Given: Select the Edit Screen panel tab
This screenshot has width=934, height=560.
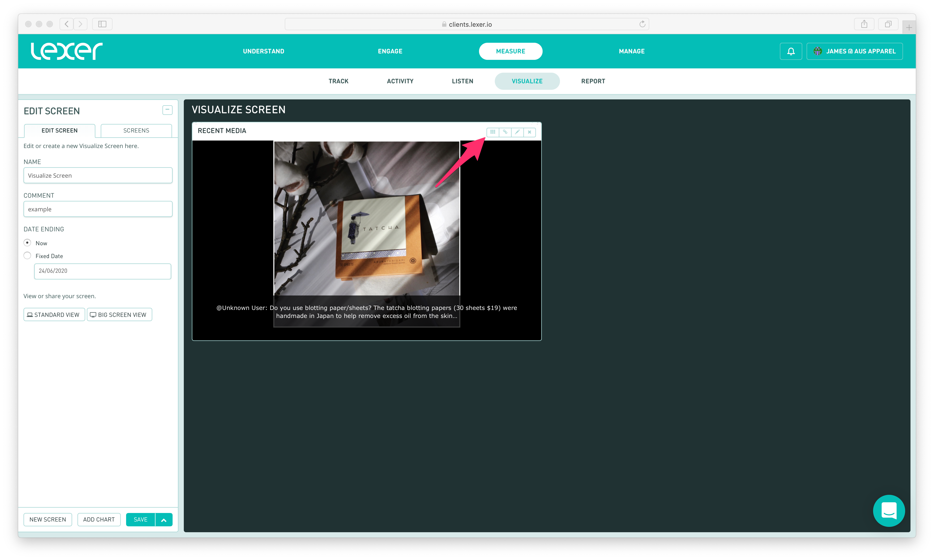Looking at the screenshot, I should pyautogui.click(x=60, y=131).
